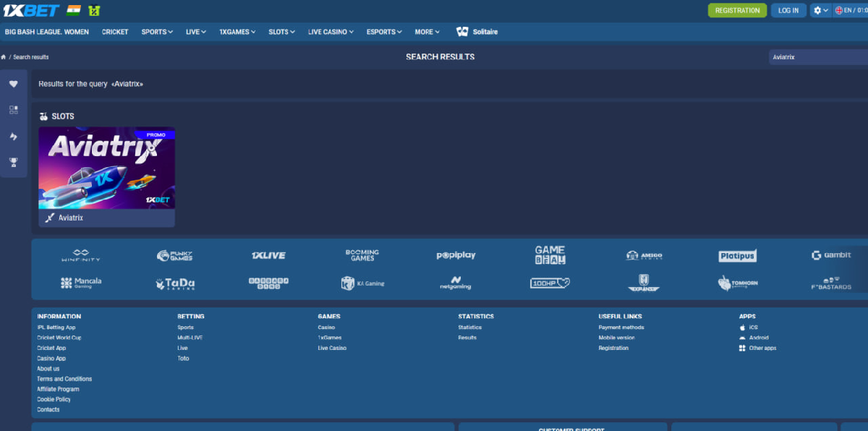Click the lightning bolt sidebar icon
This screenshot has height=431, width=868.
click(x=13, y=136)
